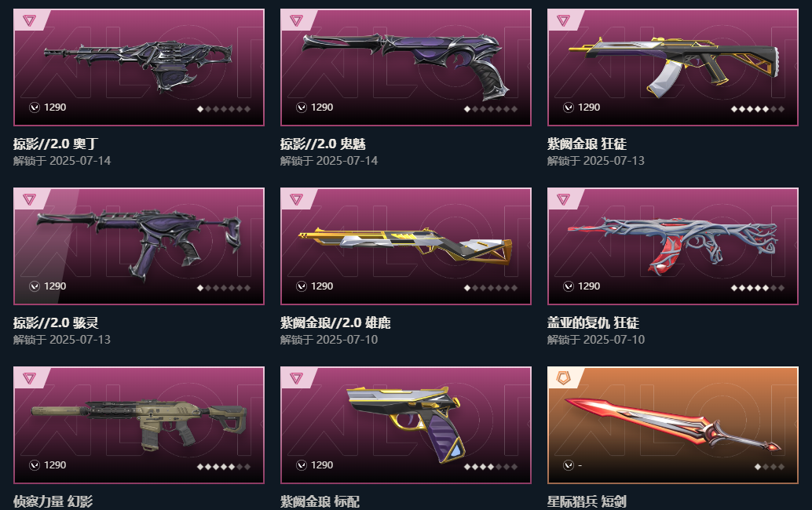Image resolution: width=812 pixels, height=510 pixels.
Task: Click the VP currency icon on 掠影//2.0 鬼魅 card
Action: tap(302, 107)
